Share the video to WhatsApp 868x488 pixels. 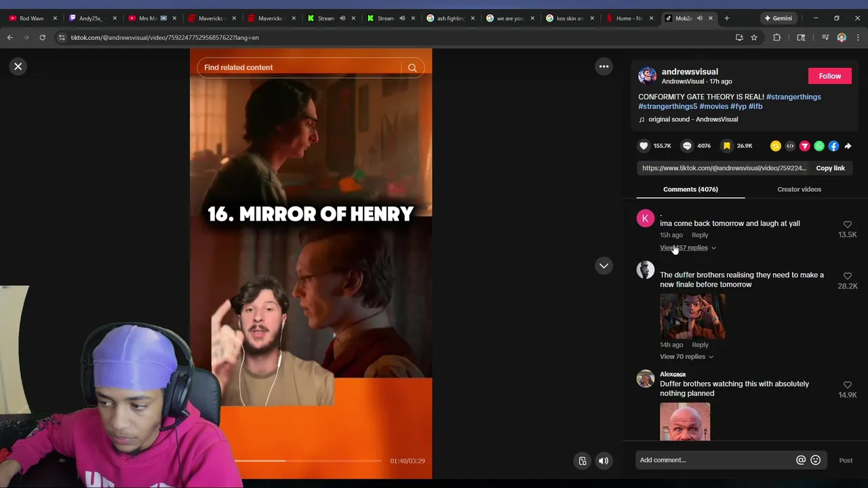pos(819,146)
